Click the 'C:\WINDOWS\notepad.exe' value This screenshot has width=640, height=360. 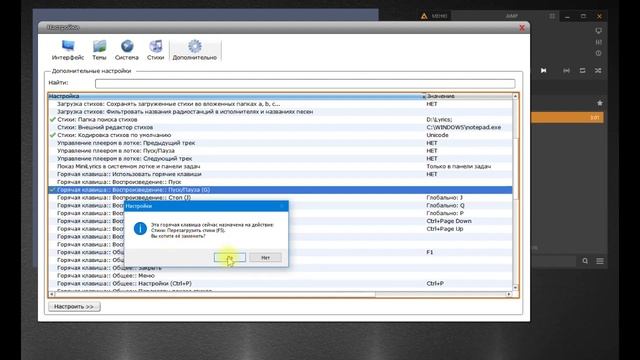pyautogui.click(x=464, y=127)
